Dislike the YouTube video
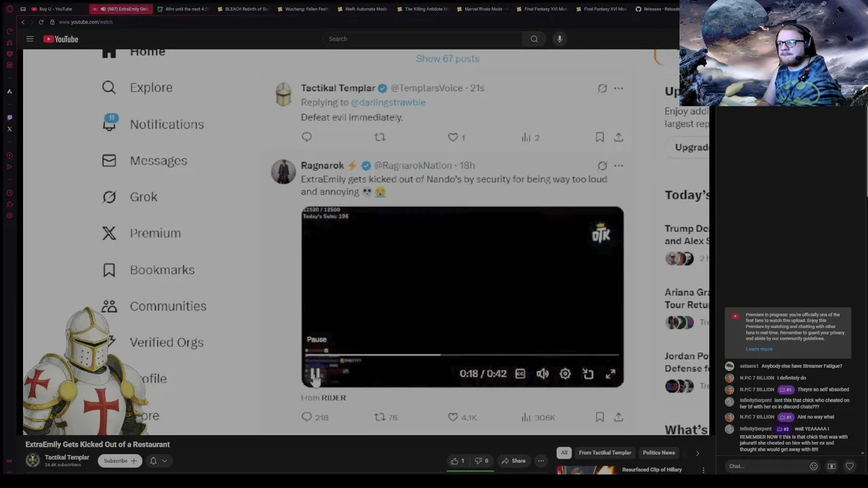Image resolution: width=868 pixels, height=488 pixels. (481, 461)
